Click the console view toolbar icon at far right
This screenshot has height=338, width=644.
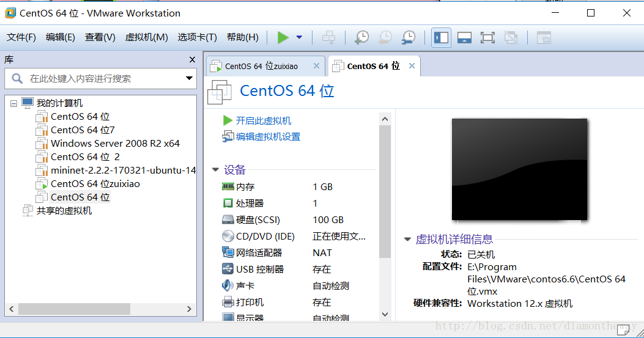[x=544, y=38]
